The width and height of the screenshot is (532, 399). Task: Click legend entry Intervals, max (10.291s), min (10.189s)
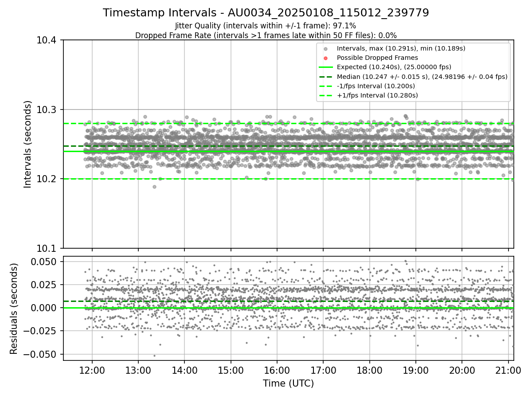tap(401, 48)
